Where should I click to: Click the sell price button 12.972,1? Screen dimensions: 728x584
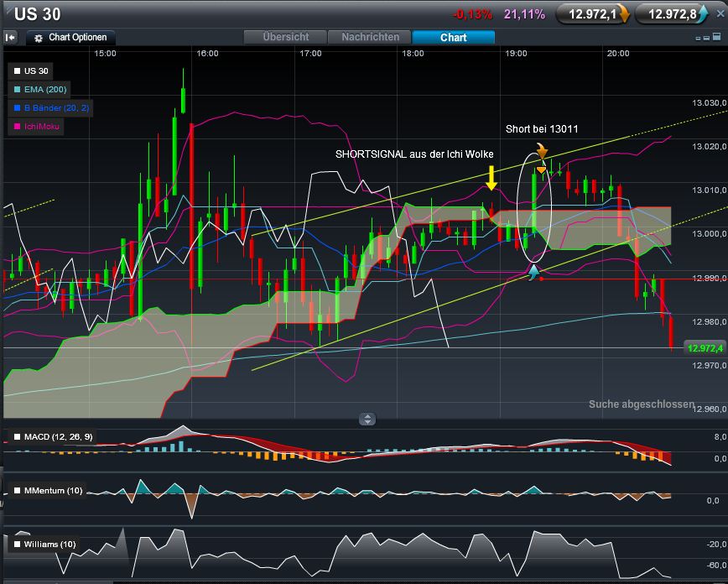(x=592, y=14)
